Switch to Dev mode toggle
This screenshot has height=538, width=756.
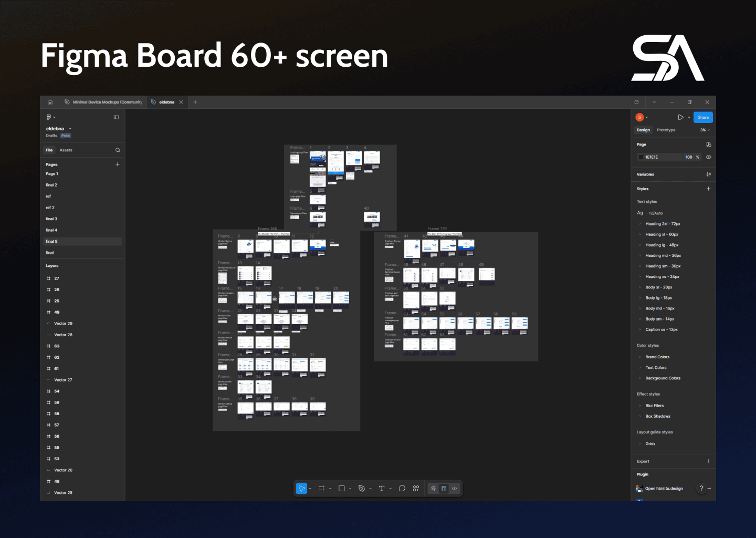coord(455,489)
